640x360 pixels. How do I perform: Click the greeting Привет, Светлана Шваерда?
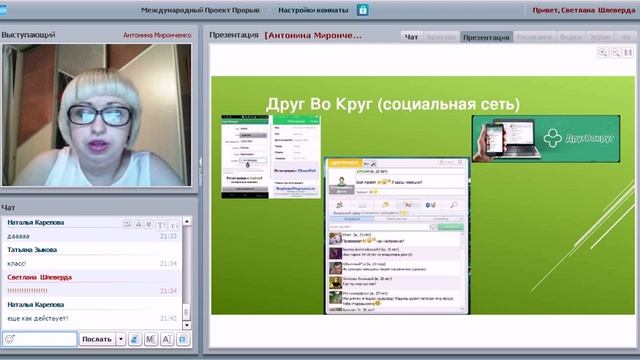click(584, 10)
